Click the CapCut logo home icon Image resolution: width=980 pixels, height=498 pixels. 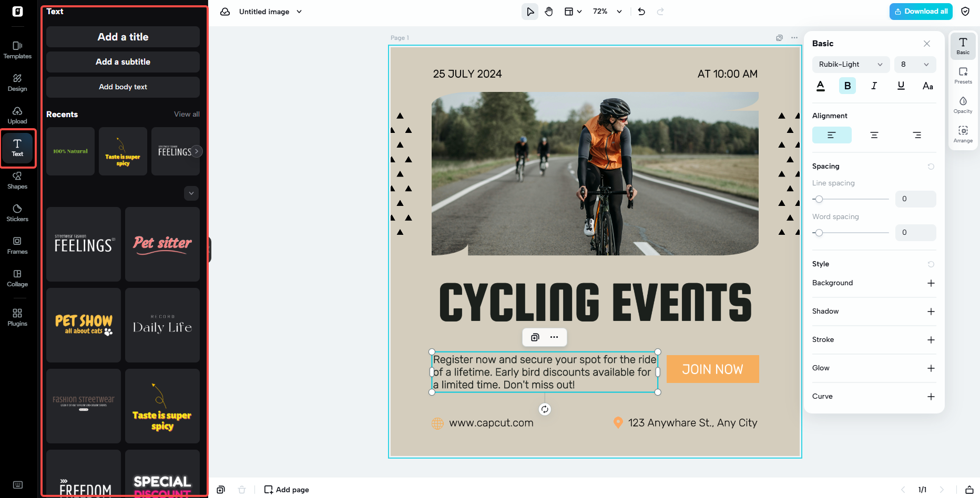tap(17, 12)
